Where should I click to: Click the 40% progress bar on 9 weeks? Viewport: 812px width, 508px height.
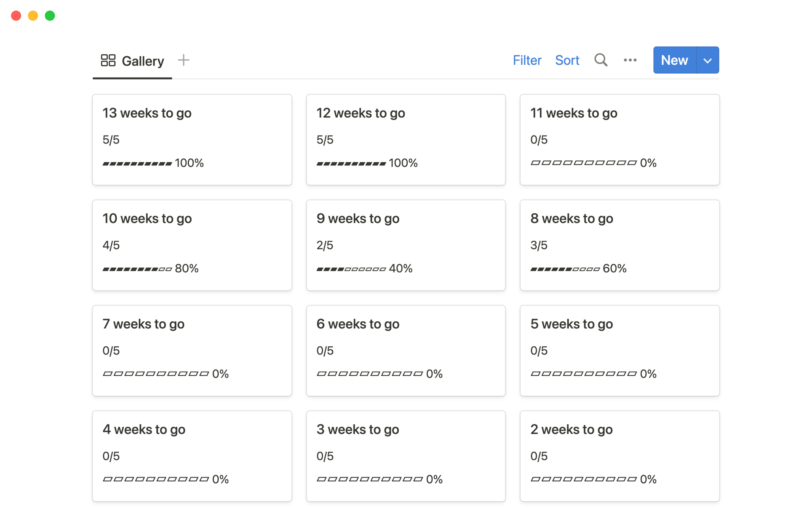pyautogui.click(x=351, y=269)
